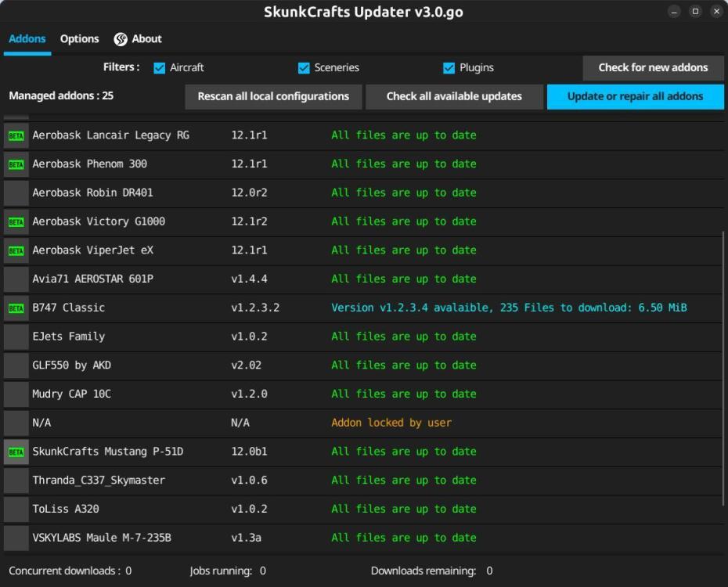Click the SkunkCrafts skunk logo icon
Image resolution: width=728 pixels, height=587 pixels.
click(120, 38)
